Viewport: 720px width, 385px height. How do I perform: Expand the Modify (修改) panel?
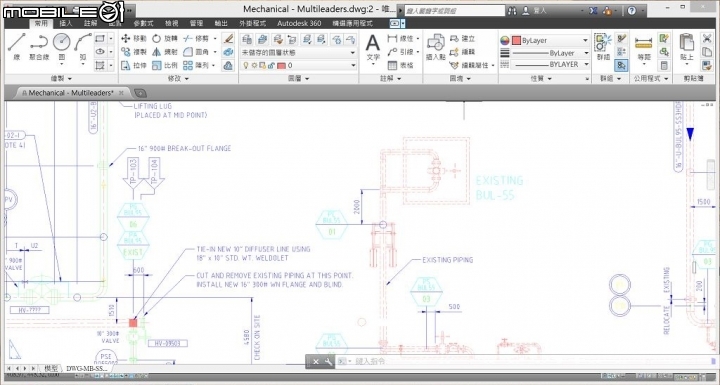(x=179, y=79)
